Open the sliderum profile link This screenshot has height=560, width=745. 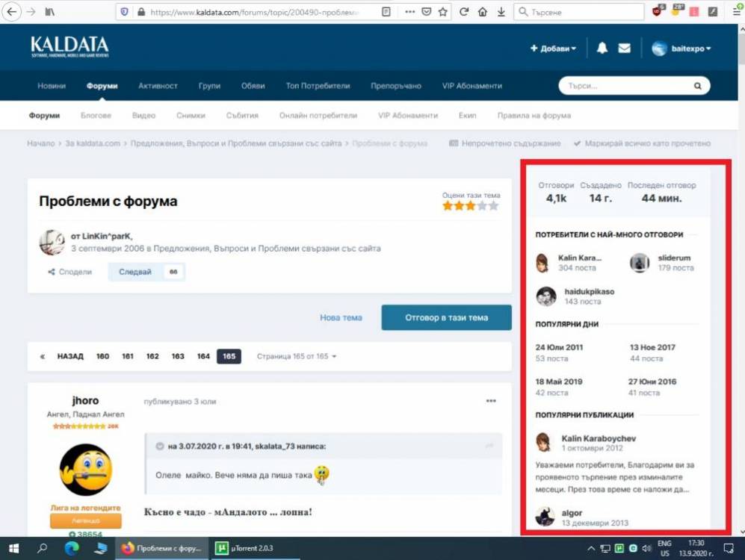[674, 258]
